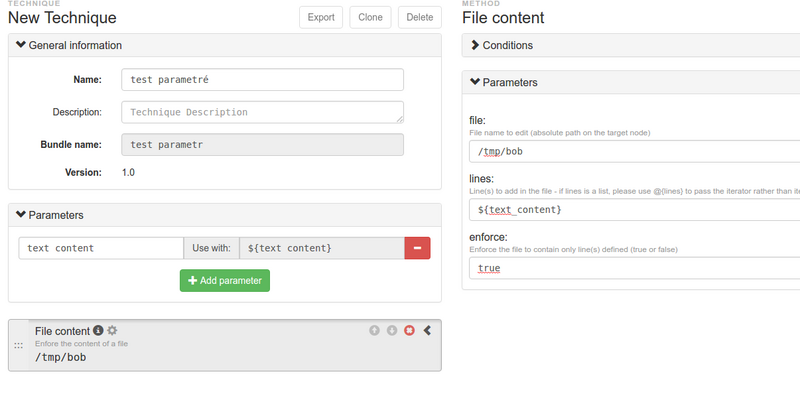Edit the enforce field value true
The image size is (800, 394).
pyautogui.click(x=634, y=268)
